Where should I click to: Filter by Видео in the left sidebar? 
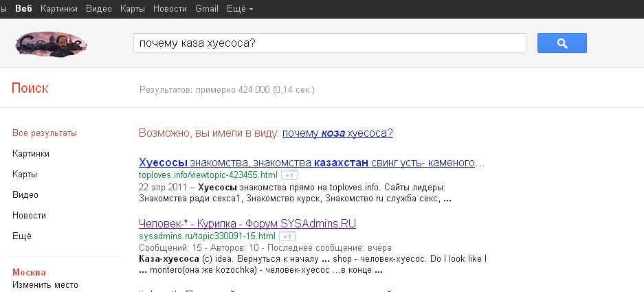coord(25,194)
